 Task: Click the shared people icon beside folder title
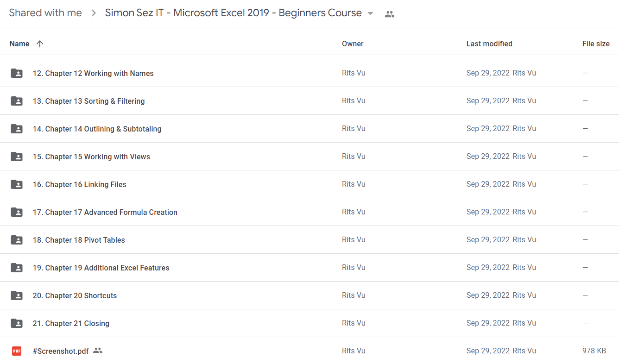pyautogui.click(x=390, y=14)
